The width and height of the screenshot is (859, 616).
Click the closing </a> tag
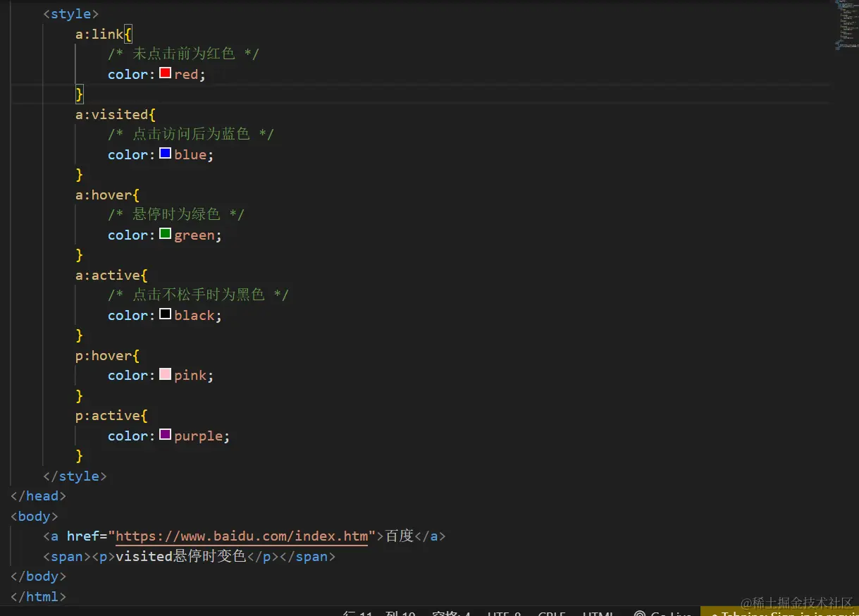430,536
